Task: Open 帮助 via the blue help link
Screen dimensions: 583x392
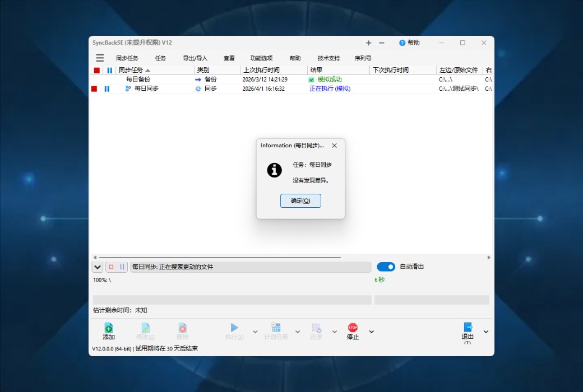Action: [x=409, y=43]
